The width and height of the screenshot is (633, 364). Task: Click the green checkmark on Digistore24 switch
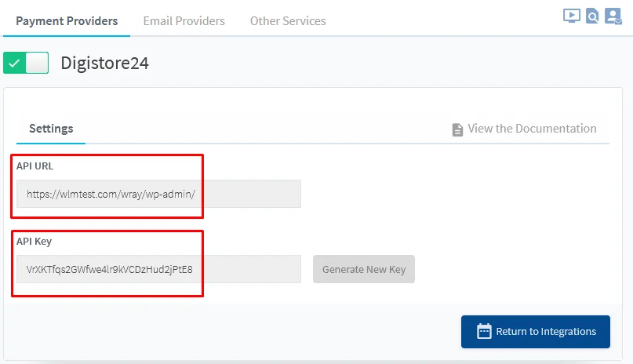click(14, 63)
